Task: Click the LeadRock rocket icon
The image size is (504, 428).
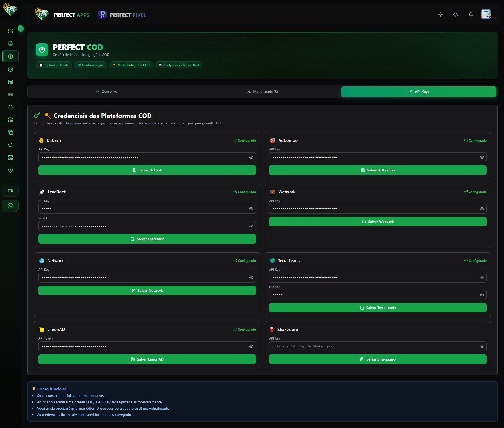Action: pos(42,192)
